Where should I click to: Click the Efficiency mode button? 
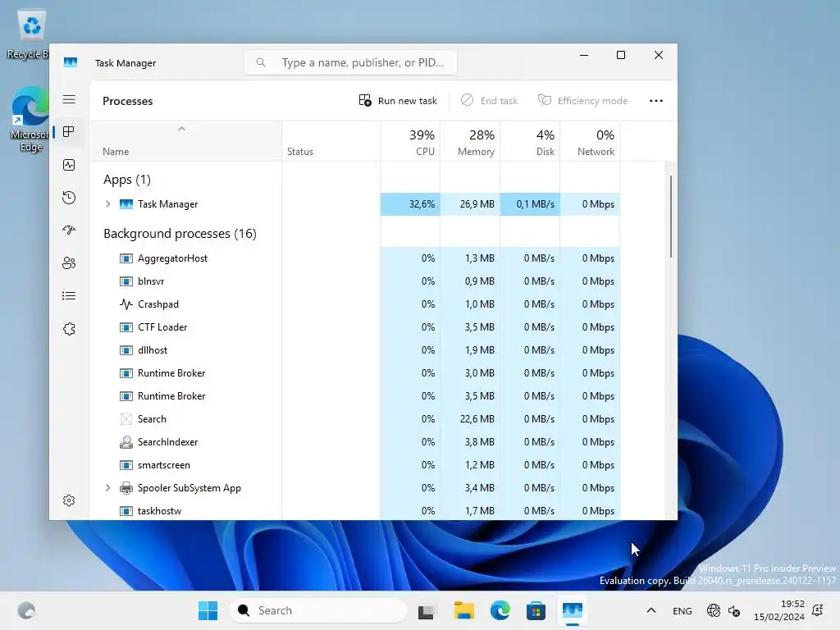pos(582,101)
